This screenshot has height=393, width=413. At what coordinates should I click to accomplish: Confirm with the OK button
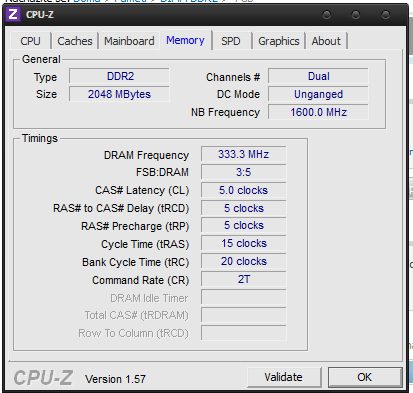point(365,377)
